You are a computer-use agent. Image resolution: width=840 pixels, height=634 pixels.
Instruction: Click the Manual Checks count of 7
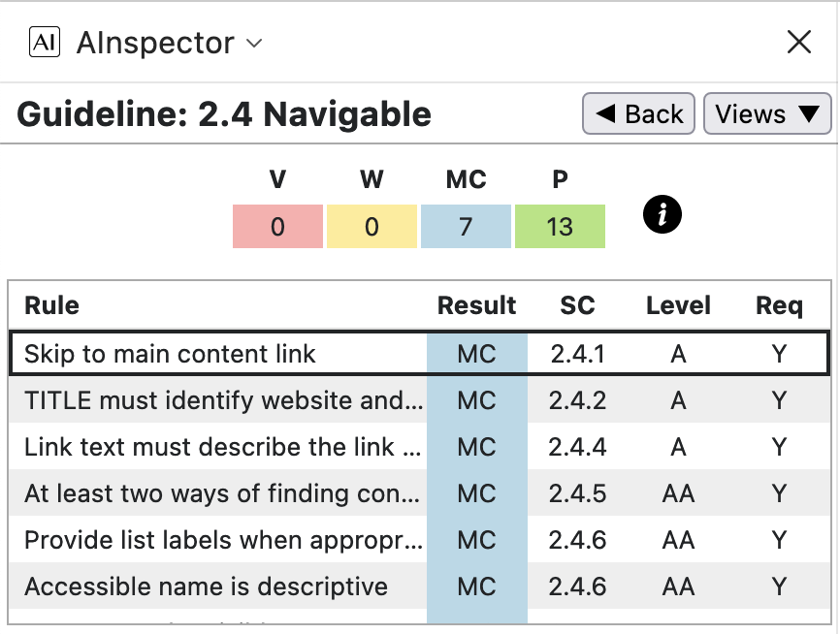pyautogui.click(x=466, y=227)
